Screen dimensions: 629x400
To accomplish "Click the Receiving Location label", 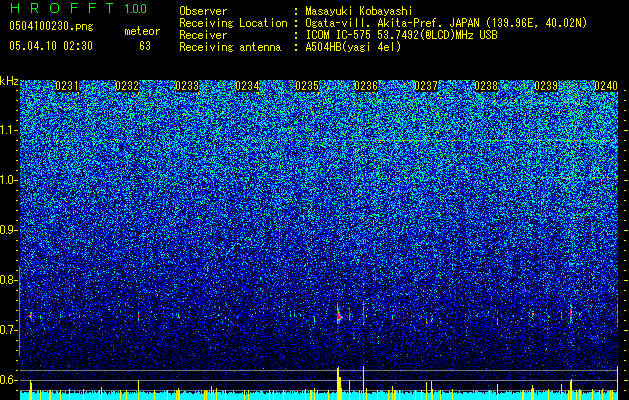I will click(233, 23).
